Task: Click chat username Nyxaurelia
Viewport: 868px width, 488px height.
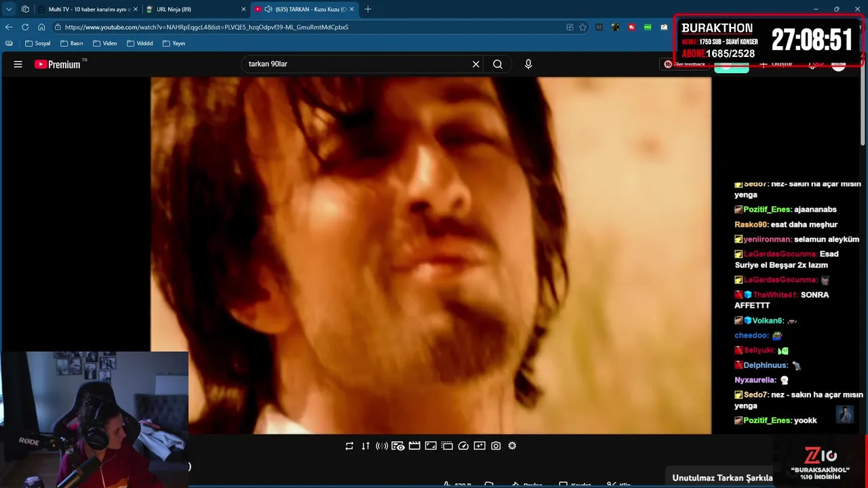Action: 755,380
